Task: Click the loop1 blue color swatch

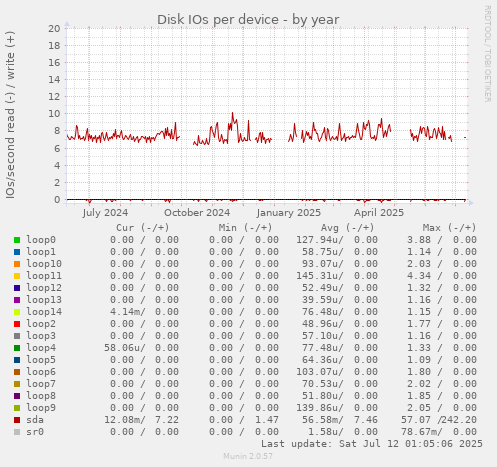Action: (17, 252)
